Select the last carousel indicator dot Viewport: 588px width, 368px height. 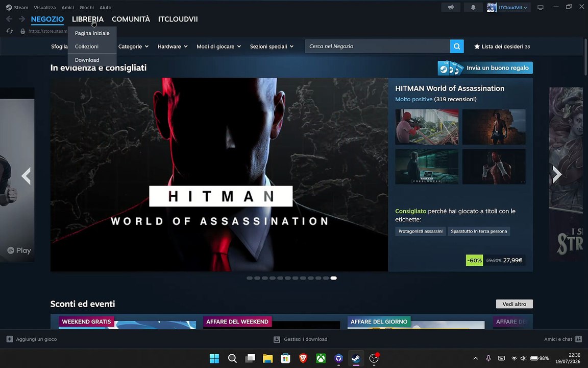tap(333, 278)
